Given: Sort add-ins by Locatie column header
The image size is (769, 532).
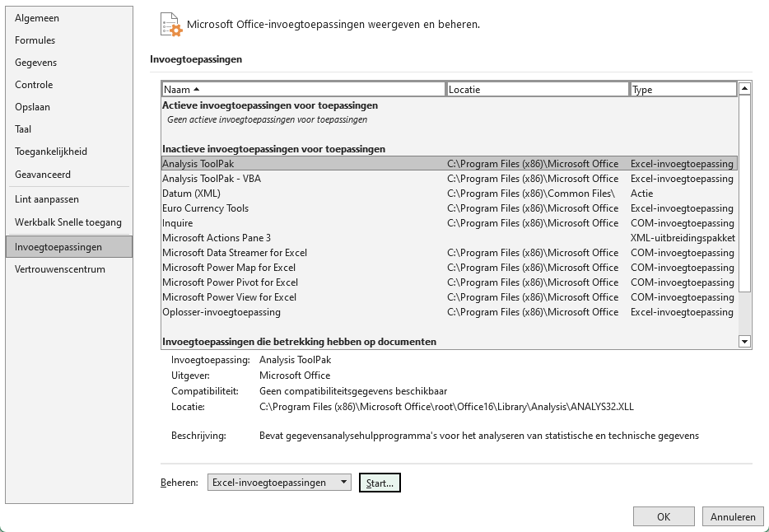Looking at the screenshot, I should (538, 89).
